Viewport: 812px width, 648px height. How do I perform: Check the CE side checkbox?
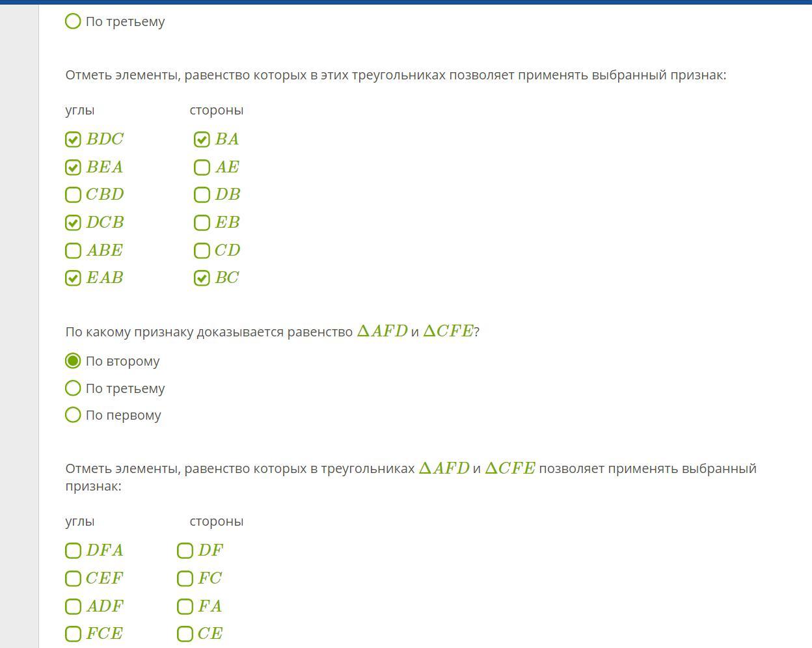(185, 634)
